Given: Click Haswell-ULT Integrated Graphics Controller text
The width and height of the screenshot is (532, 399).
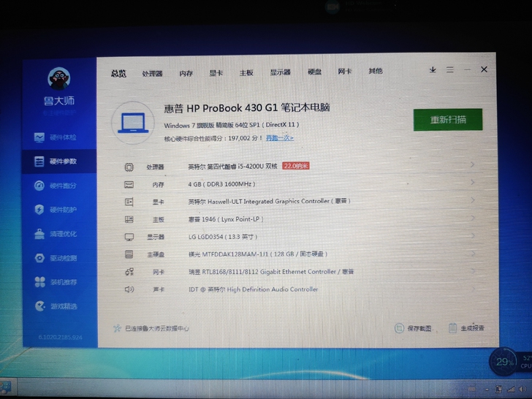Looking at the screenshot, I should tap(269, 201).
